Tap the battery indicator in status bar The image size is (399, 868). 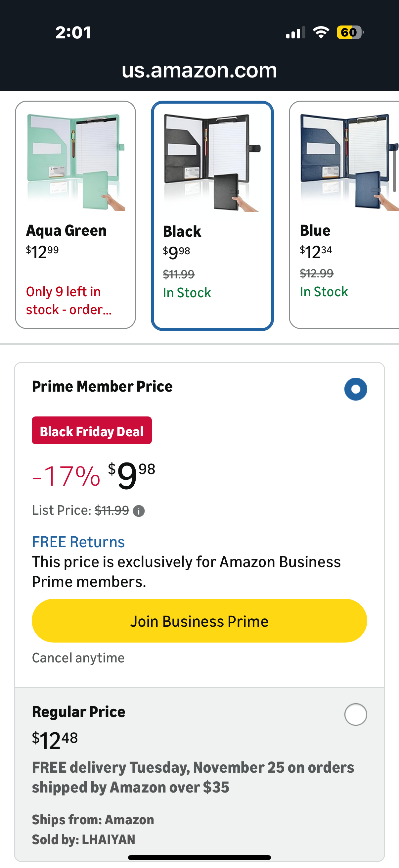(x=349, y=32)
